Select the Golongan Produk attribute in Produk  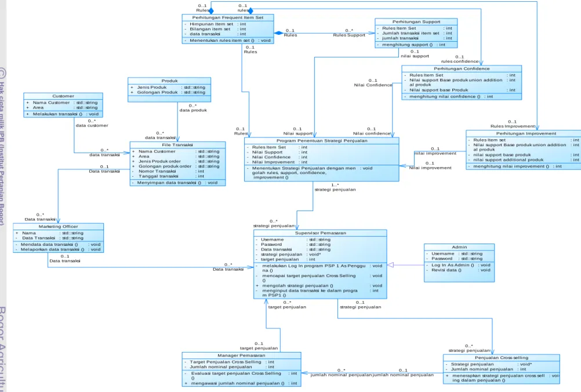click(158, 92)
